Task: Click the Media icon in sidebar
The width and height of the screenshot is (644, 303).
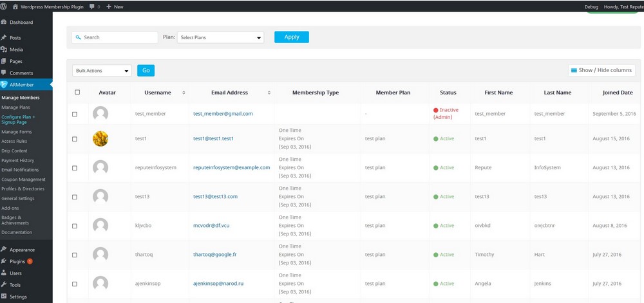Action: (4, 49)
